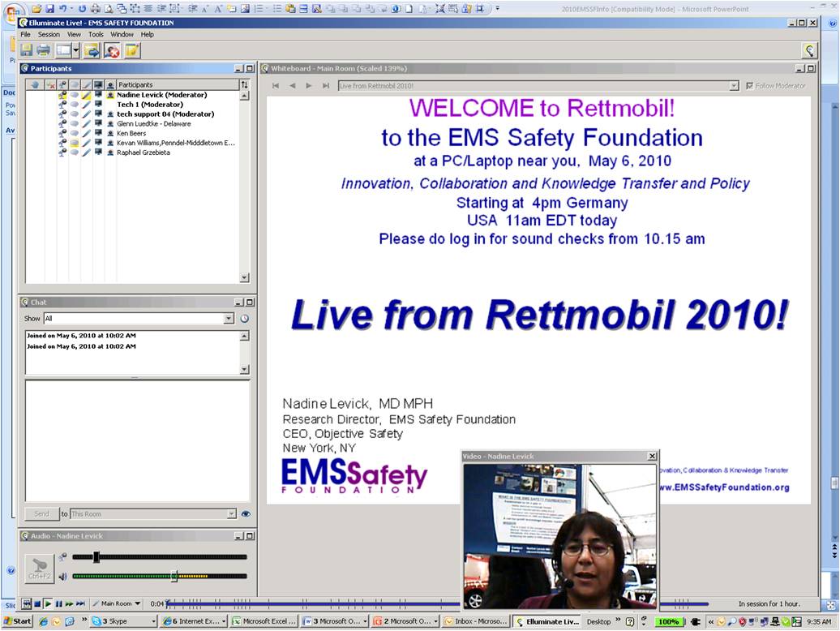Viewport: 840px width, 631px height.
Task: Close the Nadine Levick video window
Action: click(652, 457)
